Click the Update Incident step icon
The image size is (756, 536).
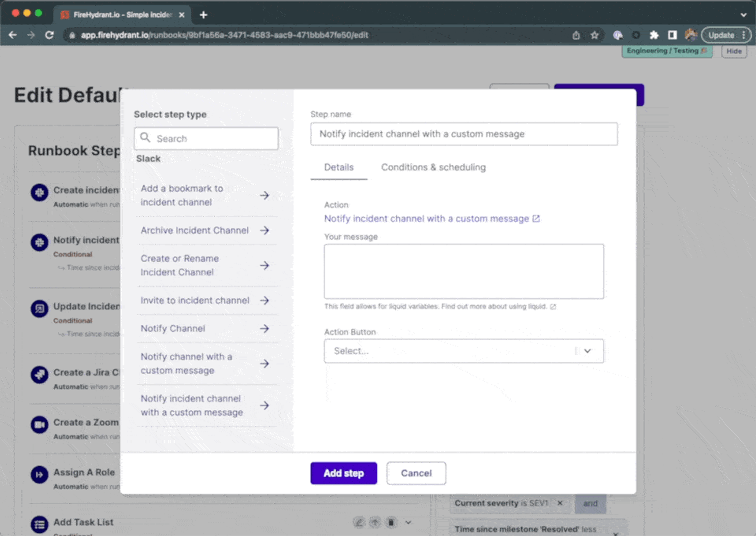point(39,308)
